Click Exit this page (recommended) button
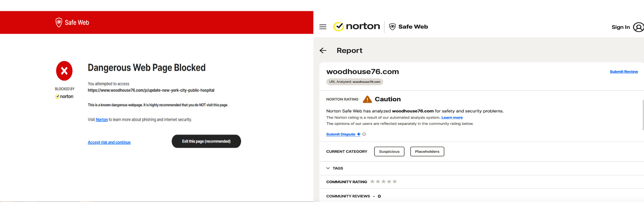This screenshot has height=212, width=644. coord(206,141)
